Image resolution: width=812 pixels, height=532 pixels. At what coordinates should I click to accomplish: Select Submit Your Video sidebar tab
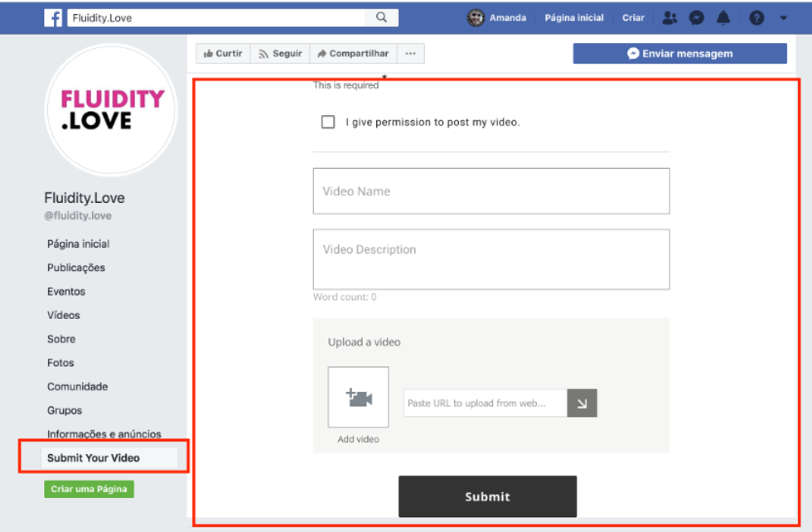94,457
